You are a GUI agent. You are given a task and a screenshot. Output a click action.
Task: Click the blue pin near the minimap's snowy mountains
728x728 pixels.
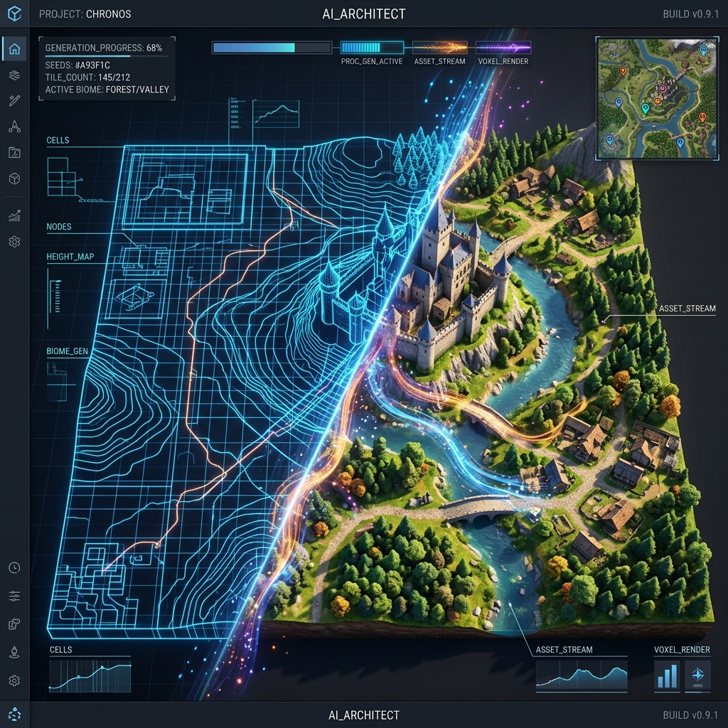703,50
